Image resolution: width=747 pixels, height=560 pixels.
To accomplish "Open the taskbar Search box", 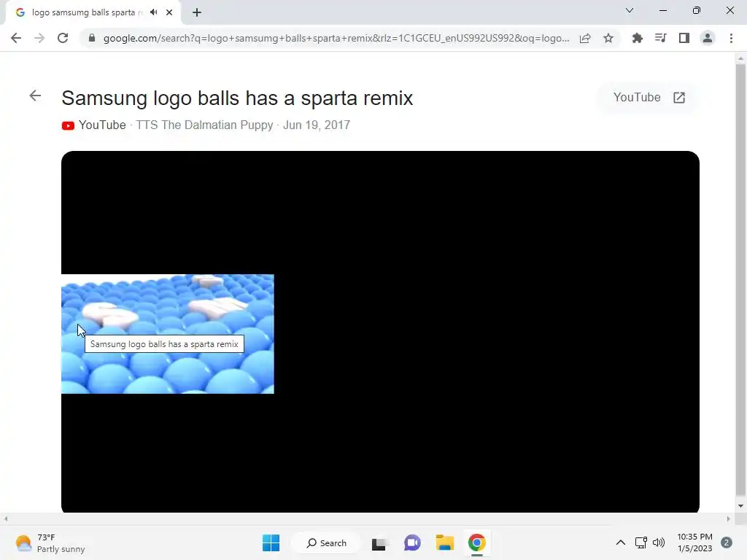I will point(327,542).
